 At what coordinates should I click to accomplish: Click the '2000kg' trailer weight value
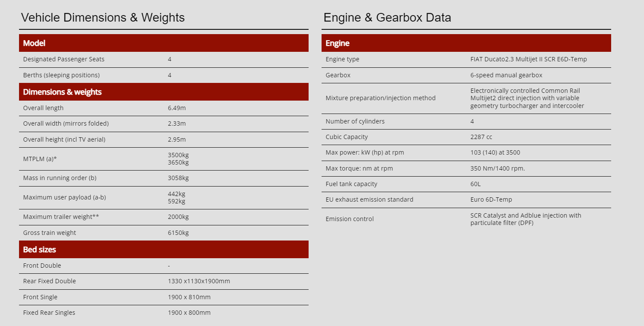coord(178,217)
